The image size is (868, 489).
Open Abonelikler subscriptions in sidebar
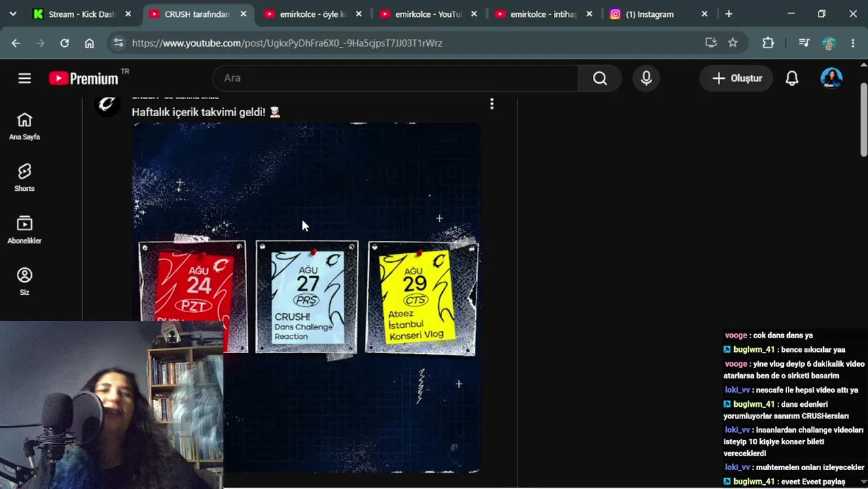(x=24, y=230)
